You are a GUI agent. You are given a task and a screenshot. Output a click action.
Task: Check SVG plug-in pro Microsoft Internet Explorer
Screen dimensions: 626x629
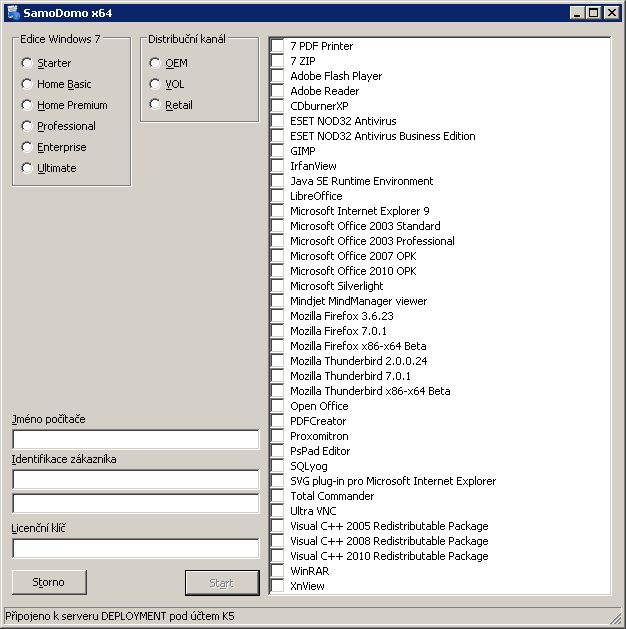pos(277,481)
